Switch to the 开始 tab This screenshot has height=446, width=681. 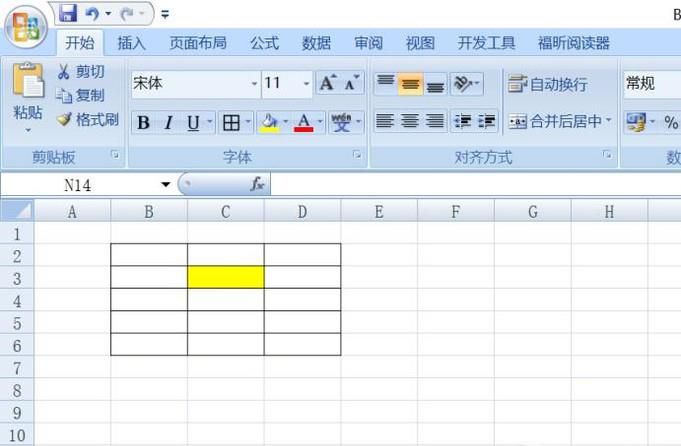click(x=80, y=43)
